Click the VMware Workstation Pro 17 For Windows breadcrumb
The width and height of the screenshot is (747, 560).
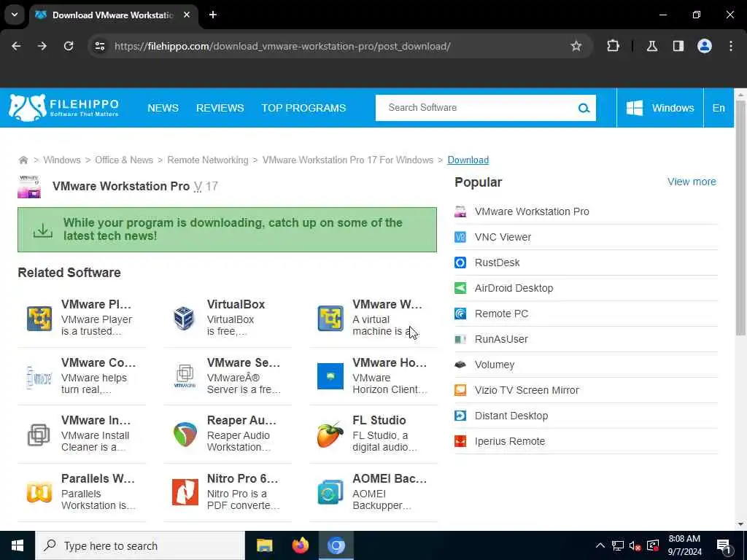tap(348, 160)
